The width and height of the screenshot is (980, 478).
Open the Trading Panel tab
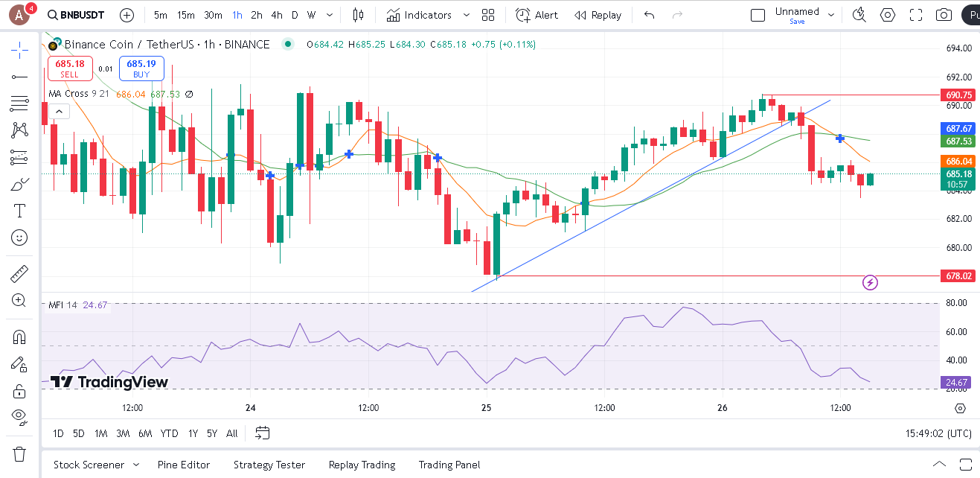click(449, 465)
